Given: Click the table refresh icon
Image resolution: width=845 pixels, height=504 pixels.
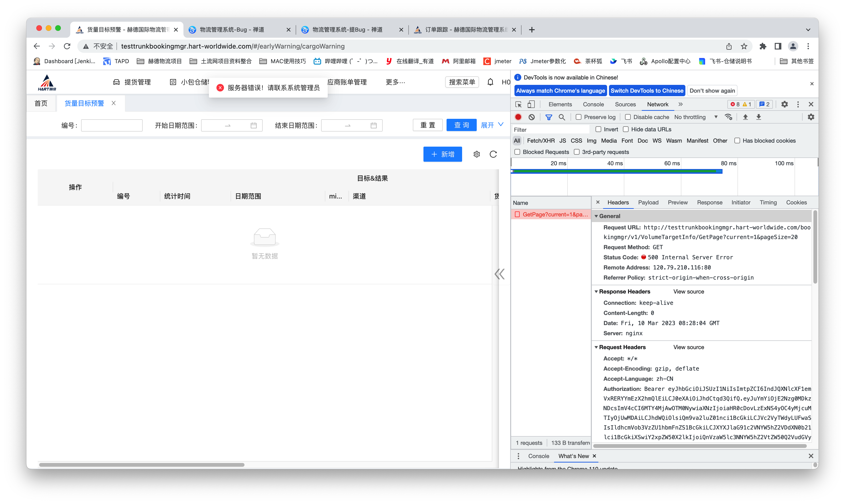Looking at the screenshot, I should (493, 154).
